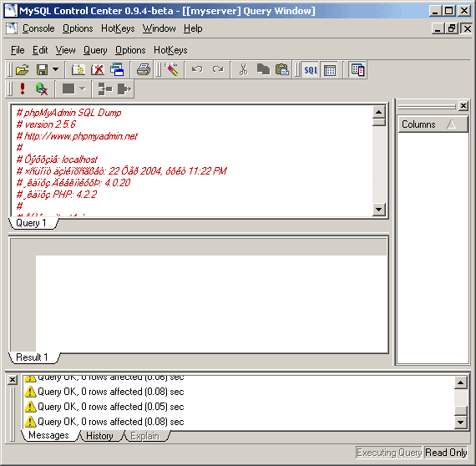
Task: Toggle the Results grid pane button
Action: tap(330, 70)
